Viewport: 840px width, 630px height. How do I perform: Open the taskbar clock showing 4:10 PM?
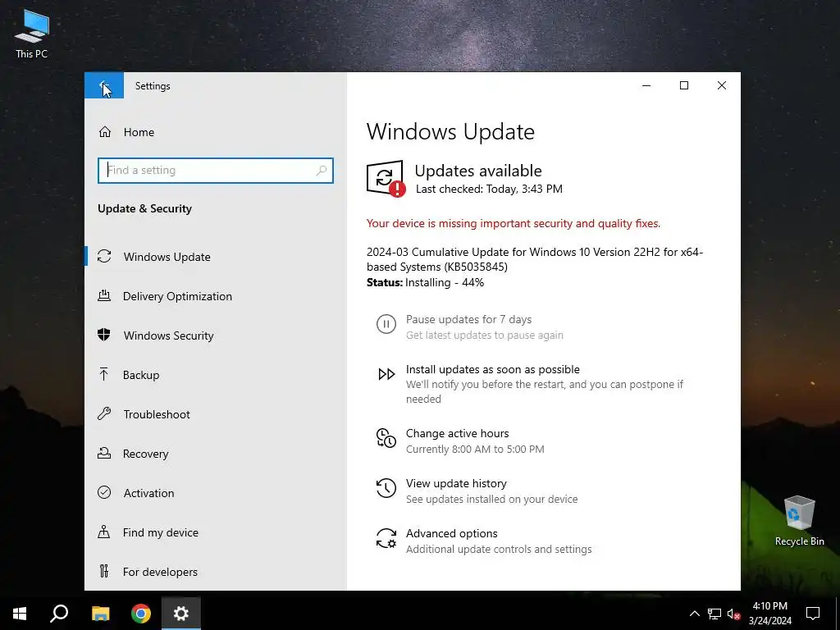[769, 614]
